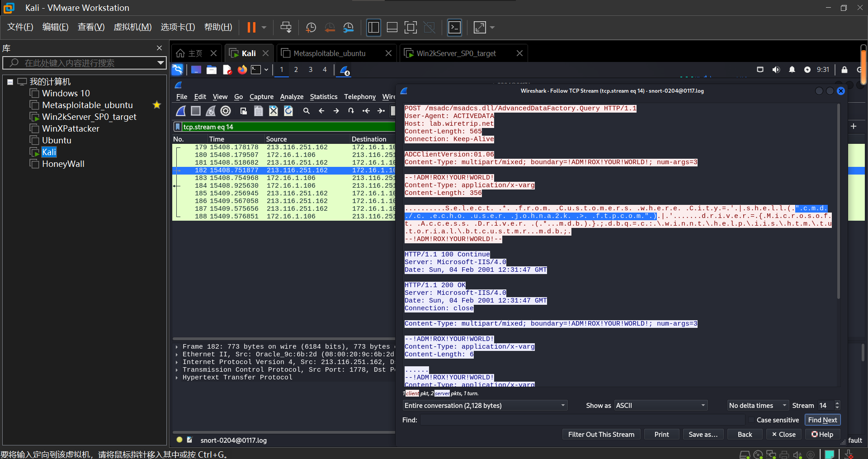Click the reload capture file icon
Viewport: 868px width, 459px height.
tap(288, 111)
